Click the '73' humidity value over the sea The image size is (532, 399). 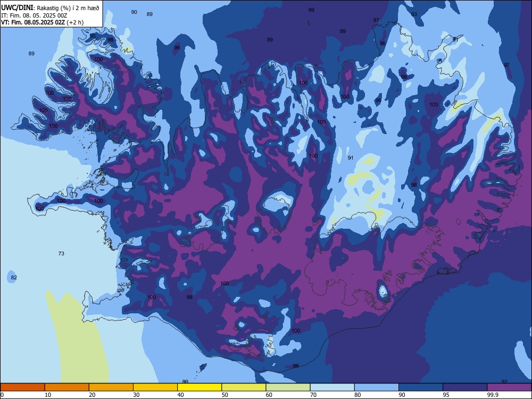(x=61, y=253)
